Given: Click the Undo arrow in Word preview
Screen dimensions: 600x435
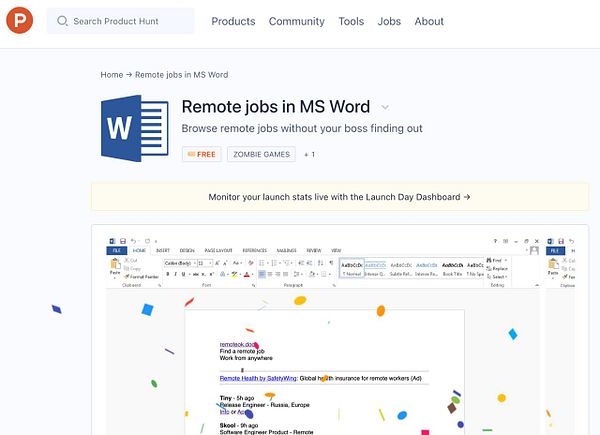Looking at the screenshot, I should coord(133,241).
